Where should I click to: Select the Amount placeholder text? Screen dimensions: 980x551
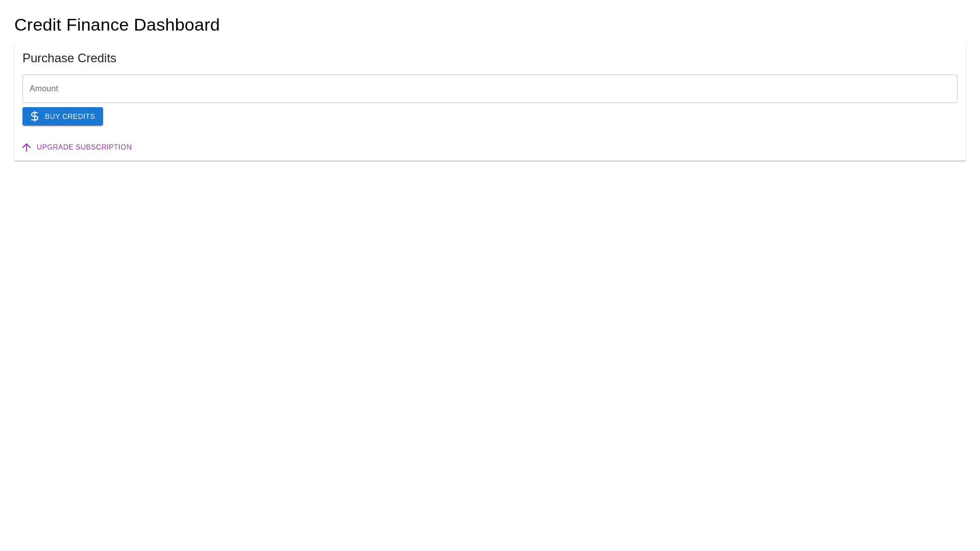click(x=44, y=89)
